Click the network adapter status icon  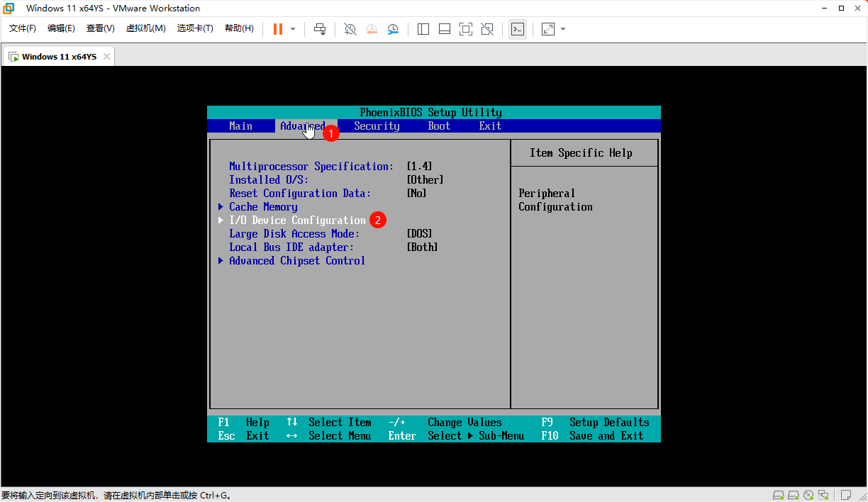coord(823,495)
